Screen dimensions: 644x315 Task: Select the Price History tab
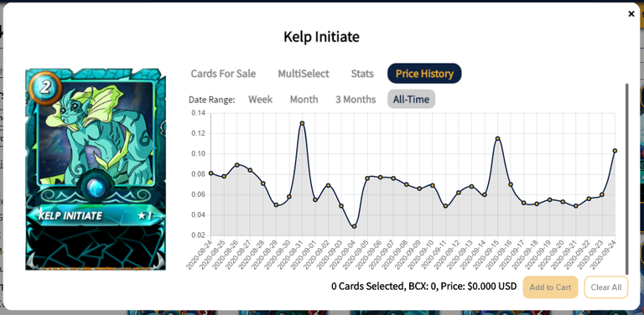[x=424, y=74]
